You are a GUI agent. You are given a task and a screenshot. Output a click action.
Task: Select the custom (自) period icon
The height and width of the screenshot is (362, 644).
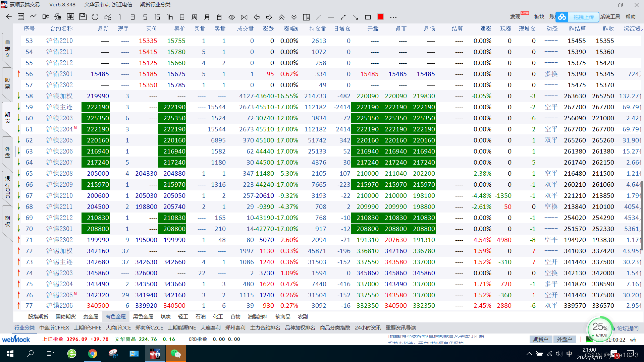[219, 17]
